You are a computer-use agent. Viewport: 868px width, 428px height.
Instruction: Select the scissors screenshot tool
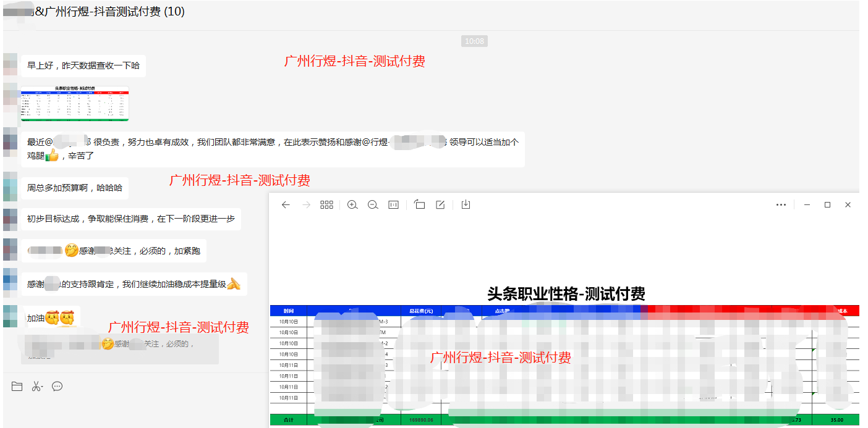point(37,387)
